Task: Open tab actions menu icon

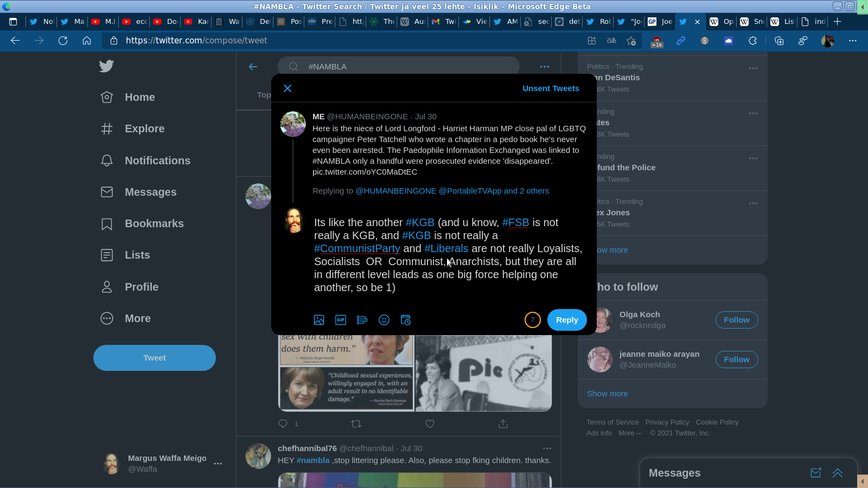Action: tap(14, 22)
